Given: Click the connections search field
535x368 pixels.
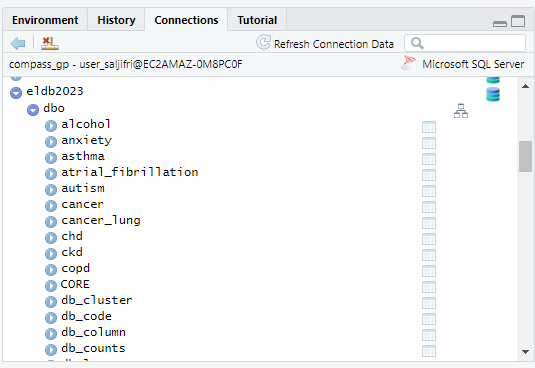Looking at the screenshot, I should click(x=465, y=43).
